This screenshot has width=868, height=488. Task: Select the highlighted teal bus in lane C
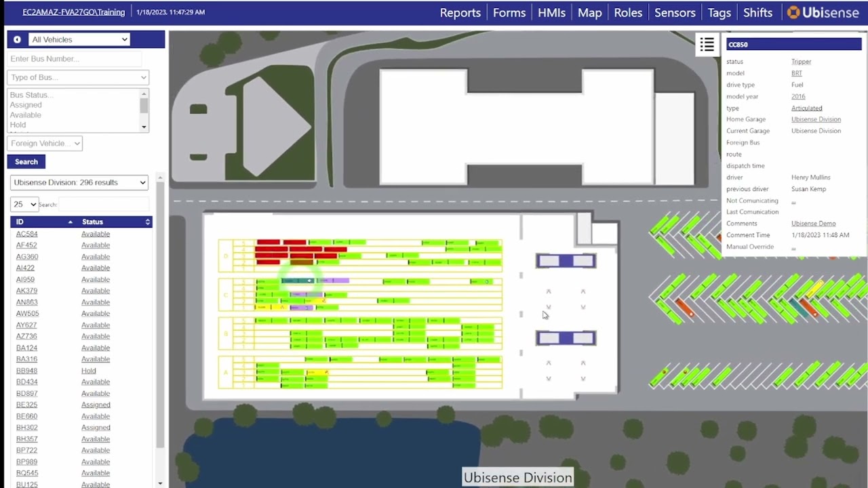coord(298,281)
